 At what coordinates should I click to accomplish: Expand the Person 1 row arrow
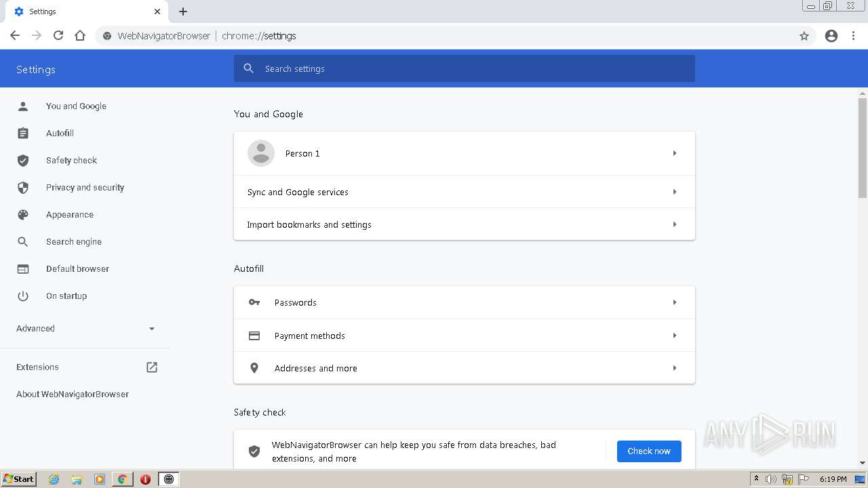click(x=675, y=153)
